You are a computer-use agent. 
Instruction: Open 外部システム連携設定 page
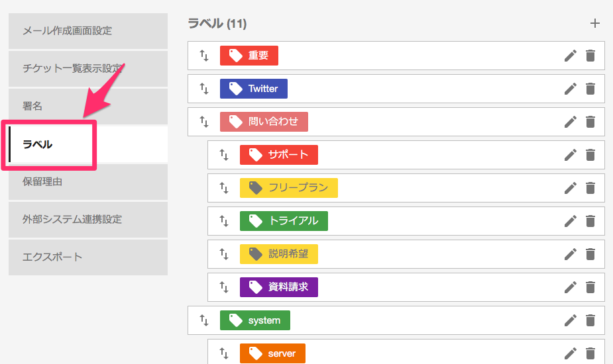pos(88,220)
